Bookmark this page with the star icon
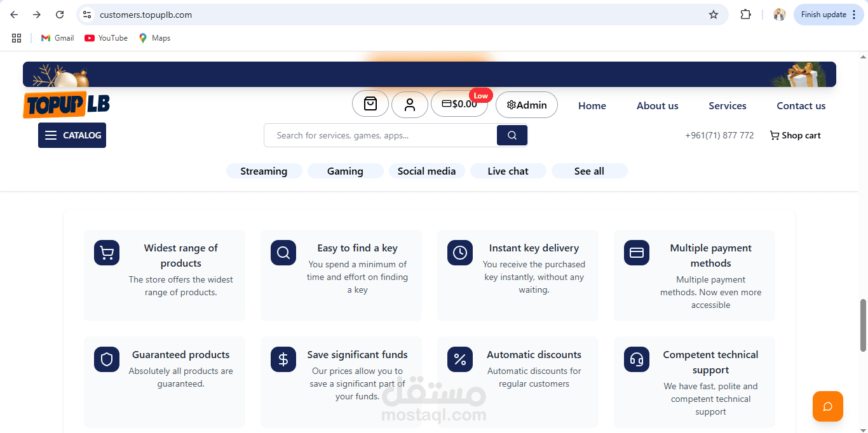 coord(714,15)
